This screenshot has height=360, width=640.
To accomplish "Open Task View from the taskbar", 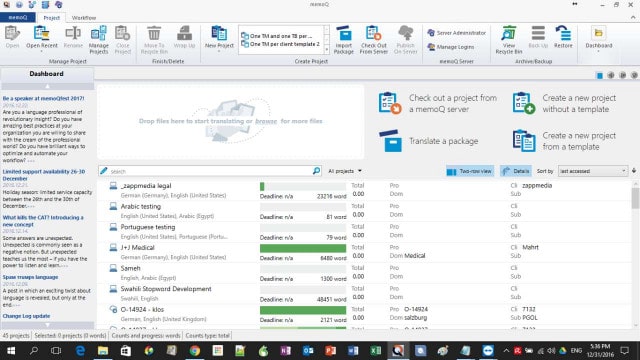I will [x=56, y=351].
